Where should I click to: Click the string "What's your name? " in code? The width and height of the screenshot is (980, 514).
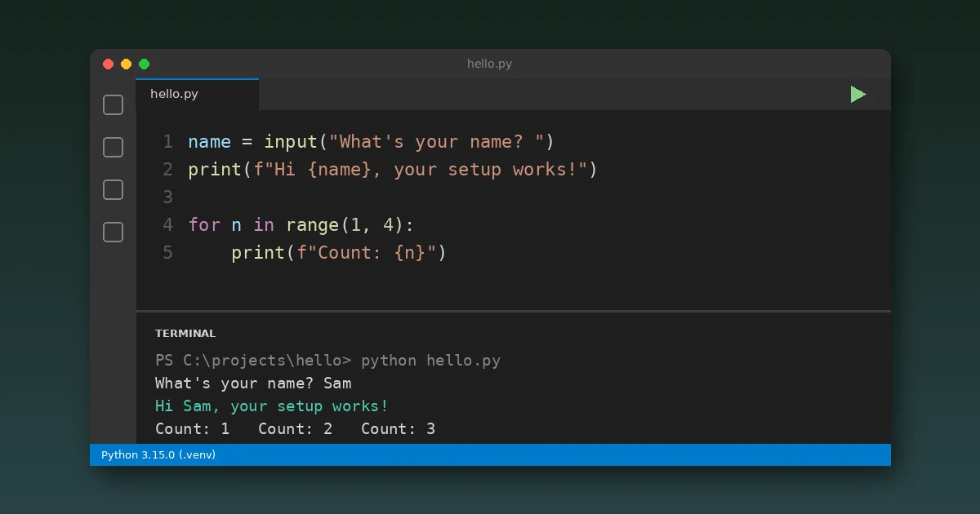click(x=436, y=142)
